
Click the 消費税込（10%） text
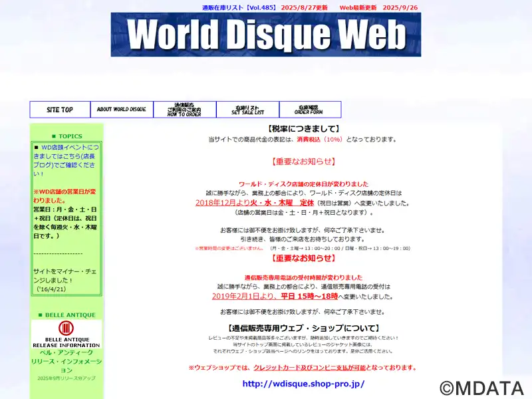[320, 139]
